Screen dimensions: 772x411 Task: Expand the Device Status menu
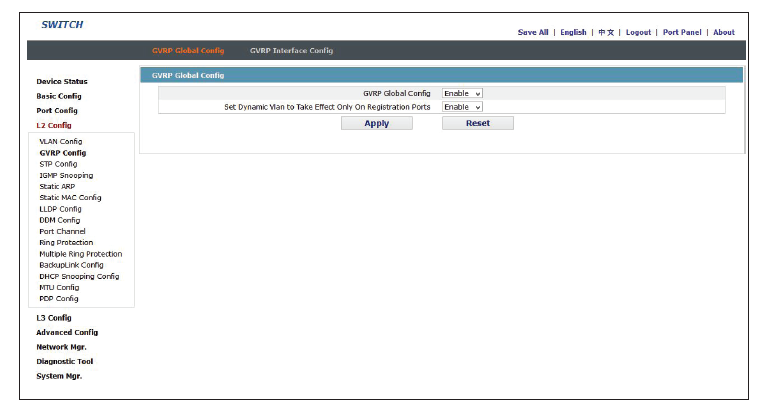pos(62,82)
